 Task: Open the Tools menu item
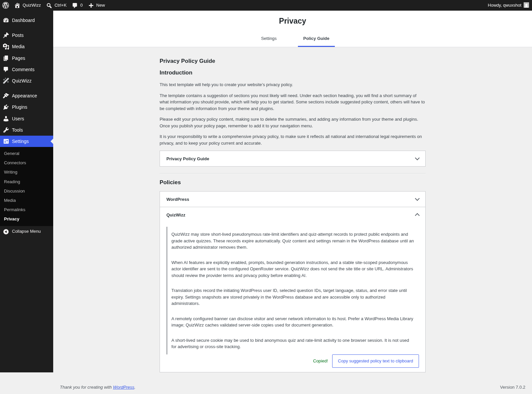tap(27, 130)
